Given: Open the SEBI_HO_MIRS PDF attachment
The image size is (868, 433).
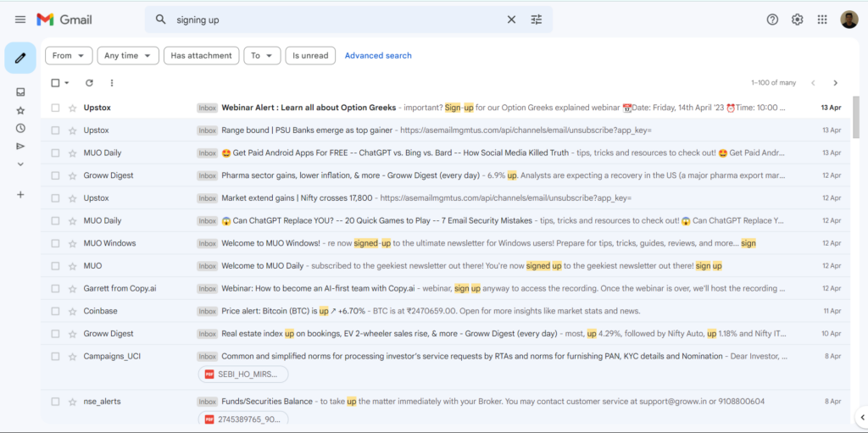Looking at the screenshot, I should coord(242,375).
